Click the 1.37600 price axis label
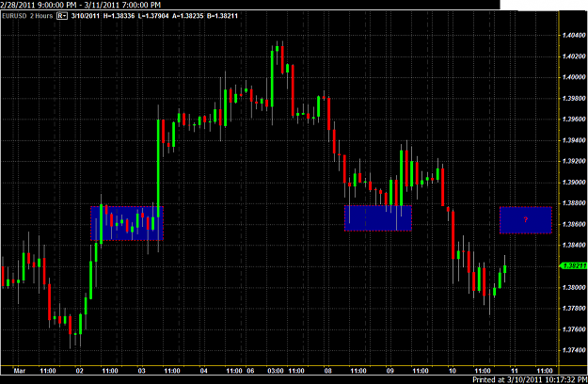Viewport: 588px width, 384px height. point(574,329)
